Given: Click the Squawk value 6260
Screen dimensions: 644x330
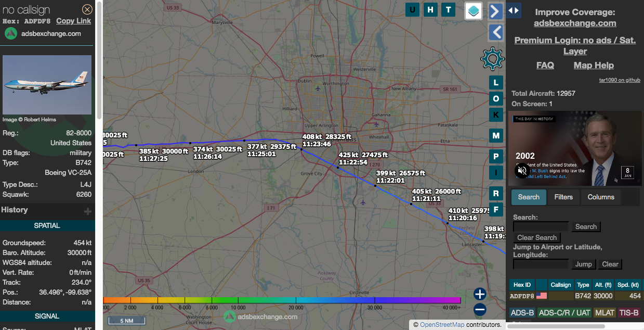Looking at the screenshot, I should pyautogui.click(x=84, y=195).
